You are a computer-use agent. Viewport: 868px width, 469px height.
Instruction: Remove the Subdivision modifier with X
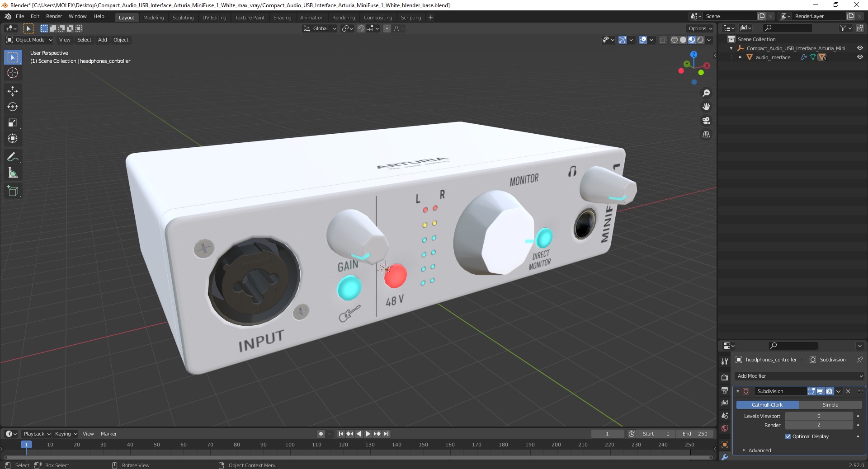click(x=848, y=391)
